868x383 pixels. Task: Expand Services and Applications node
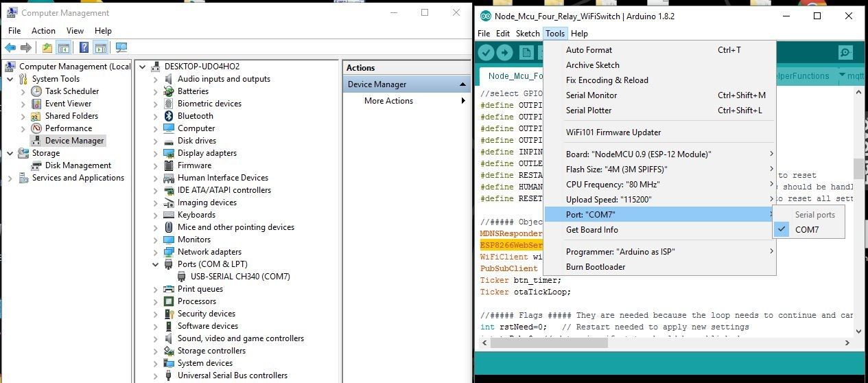[10, 178]
